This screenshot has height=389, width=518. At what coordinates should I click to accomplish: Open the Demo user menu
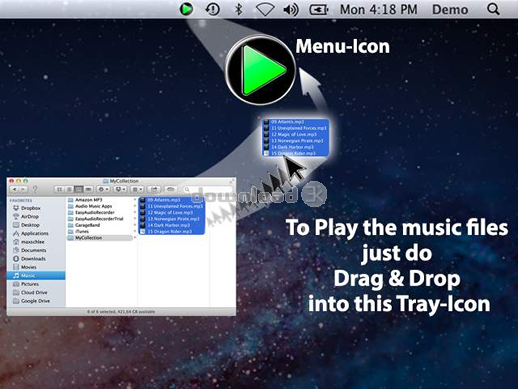click(x=450, y=9)
